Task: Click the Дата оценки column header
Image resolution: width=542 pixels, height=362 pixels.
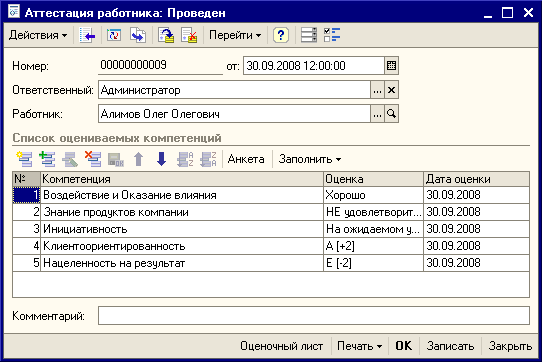Action: (x=476, y=179)
